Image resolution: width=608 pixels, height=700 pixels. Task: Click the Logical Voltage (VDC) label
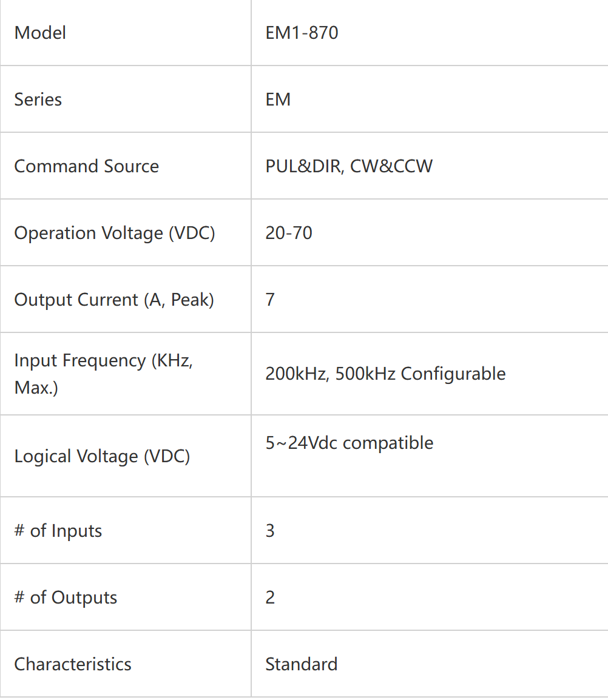(103, 456)
